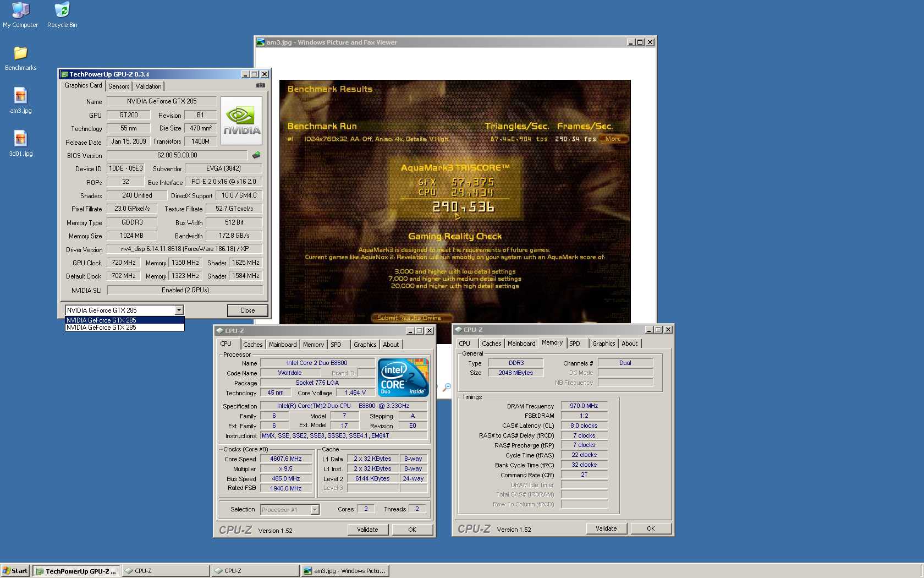The height and width of the screenshot is (578, 924).
Task: Click the GPU Name field GTX 285
Action: pyautogui.click(x=162, y=101)
